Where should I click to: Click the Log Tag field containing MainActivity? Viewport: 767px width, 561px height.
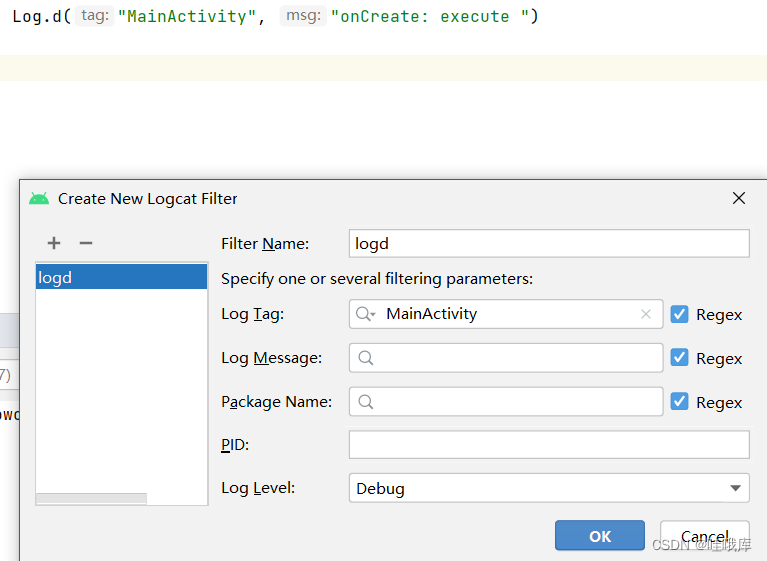click(x=506, y=314)
